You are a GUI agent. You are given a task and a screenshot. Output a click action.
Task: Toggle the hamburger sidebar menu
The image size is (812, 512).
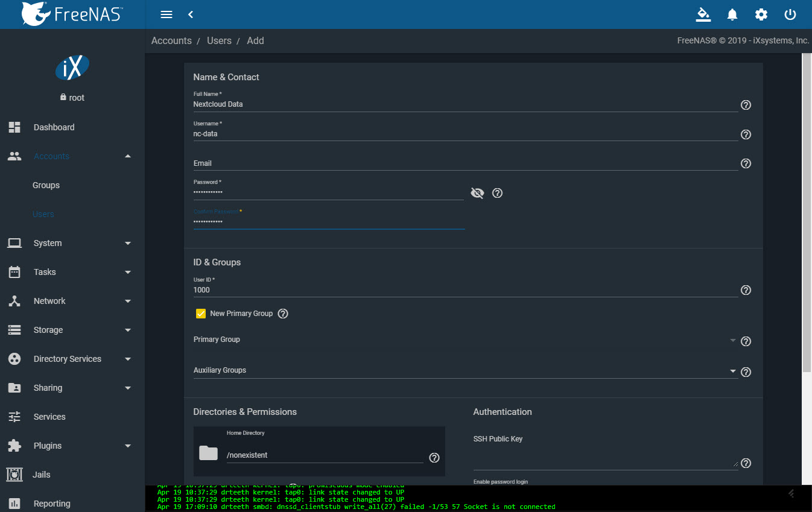(x=167, y=14)
